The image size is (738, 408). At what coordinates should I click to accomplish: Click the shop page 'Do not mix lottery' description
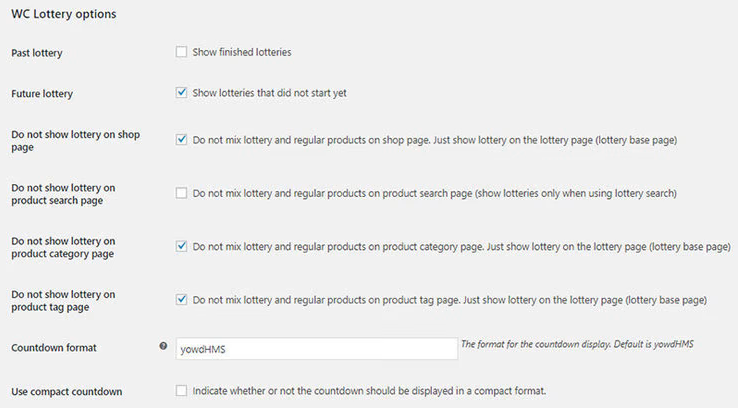click(435, 140)
